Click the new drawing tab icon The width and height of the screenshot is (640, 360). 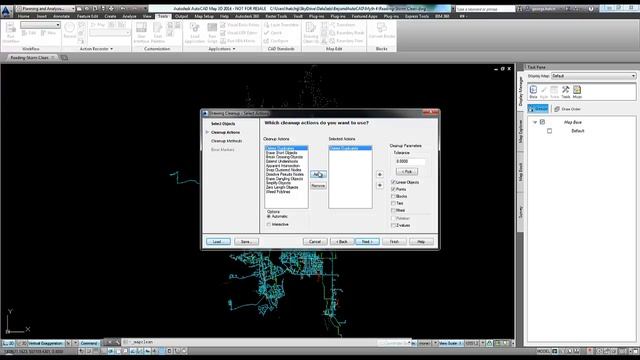click(64, 58)
